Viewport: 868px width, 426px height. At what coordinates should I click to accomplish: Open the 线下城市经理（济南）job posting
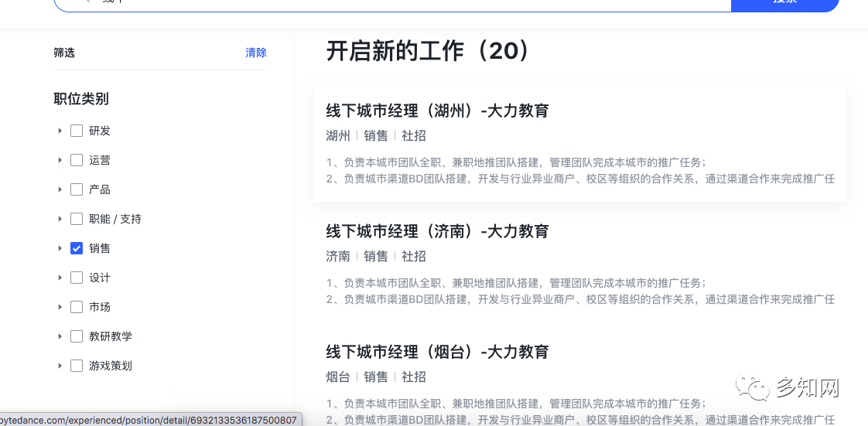[437, 231]
